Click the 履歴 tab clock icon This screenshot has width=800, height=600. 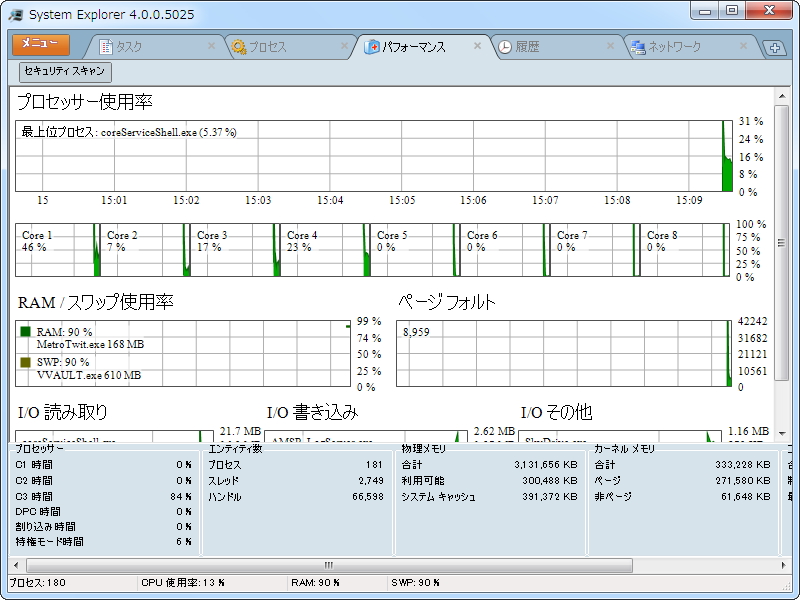tap(505, 47)
